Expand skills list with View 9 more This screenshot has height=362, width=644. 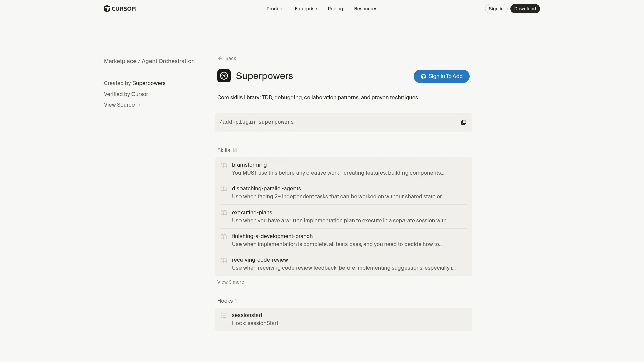pyautogui.click(x=230, y=282)
